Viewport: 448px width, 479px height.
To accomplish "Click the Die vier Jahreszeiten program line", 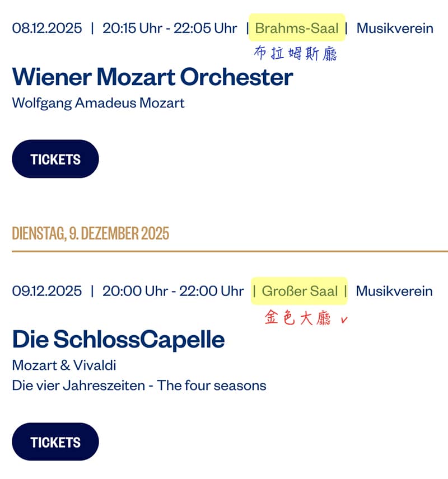I will pyautogui.click(x=139, y=386).
